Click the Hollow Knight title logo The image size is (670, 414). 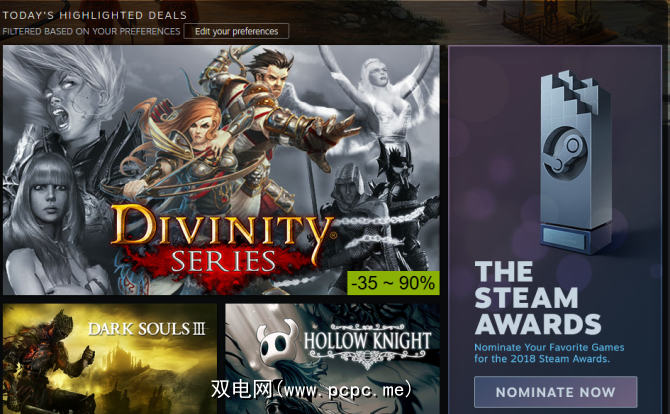367,344
